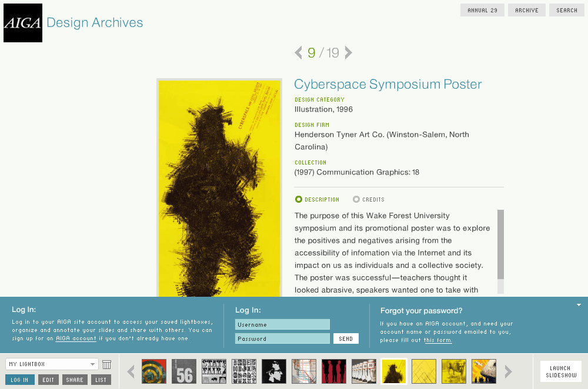The height and width of the screenshot is (389, 588).
Task: Click the Edit lightbox button
Action: click(48, 380)
